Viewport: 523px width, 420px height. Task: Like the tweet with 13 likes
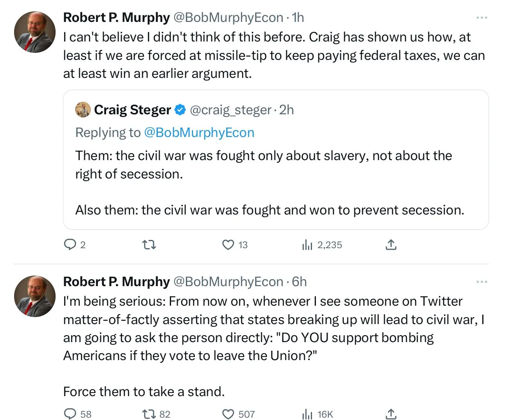pyautogui.click(x=228, y=245)
